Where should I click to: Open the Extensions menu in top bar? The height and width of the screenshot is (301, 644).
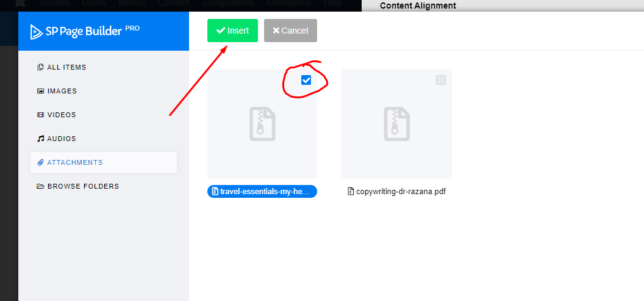288,3
